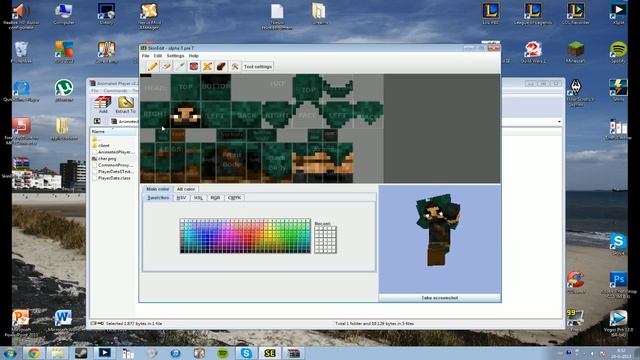
Task: Click Extract To in WinRAR window
Action: tap(125, 104)
